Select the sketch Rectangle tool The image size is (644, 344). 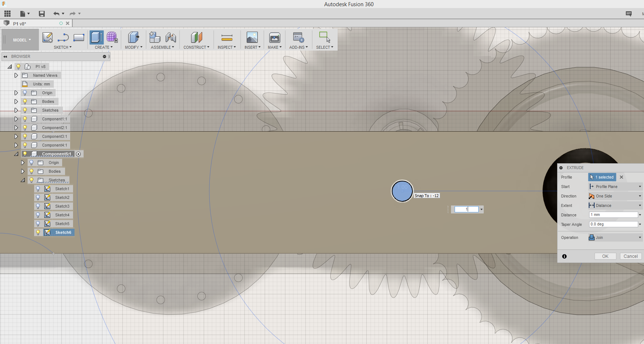(x=79, y=37)
